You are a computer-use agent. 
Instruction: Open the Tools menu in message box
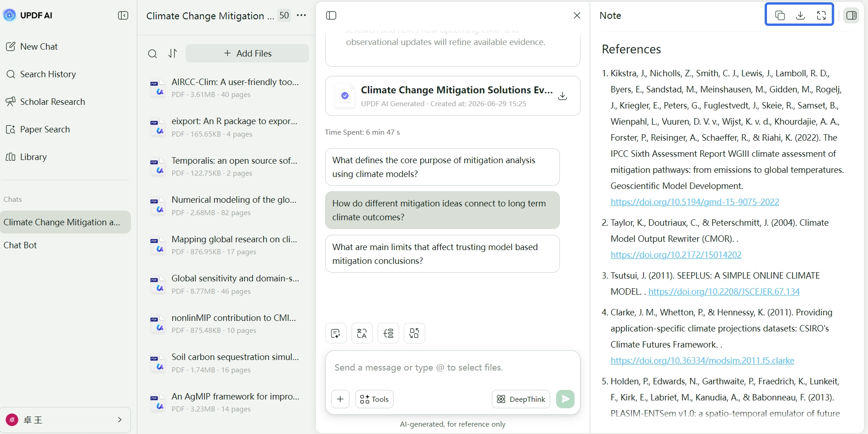click(x=374, y=399)
